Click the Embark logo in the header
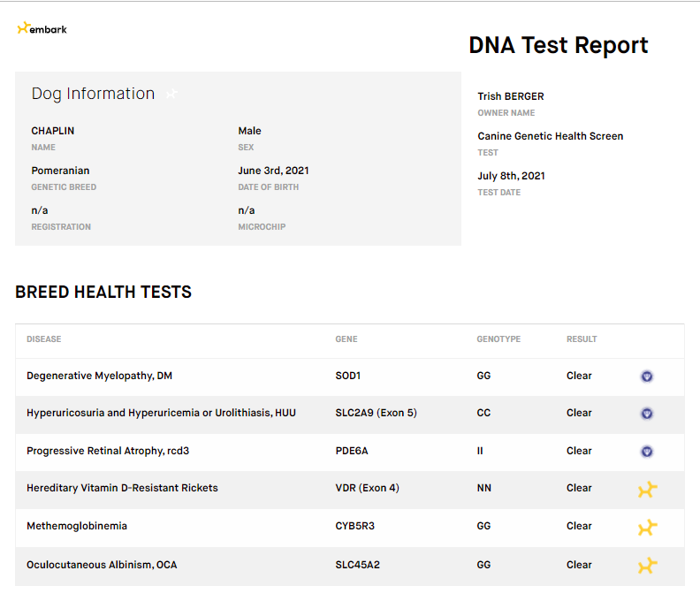The width and height of the screenshot is (700, 601). click(42, 28)
